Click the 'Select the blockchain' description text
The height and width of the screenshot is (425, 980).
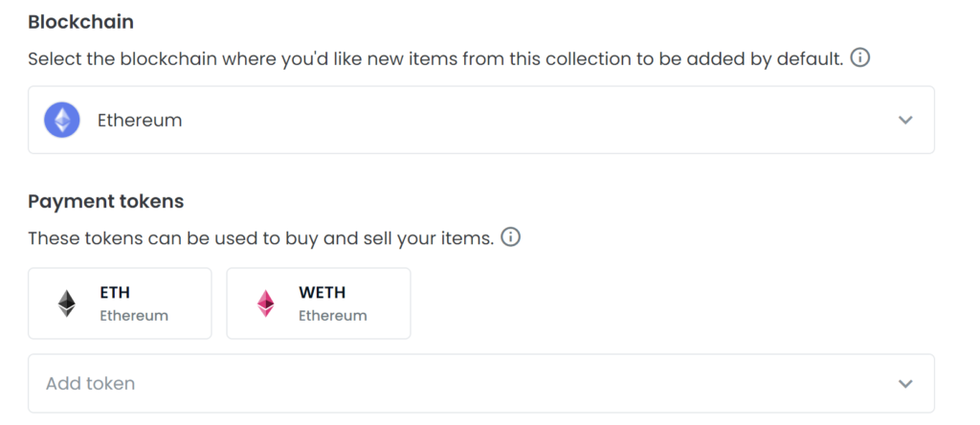435,59
